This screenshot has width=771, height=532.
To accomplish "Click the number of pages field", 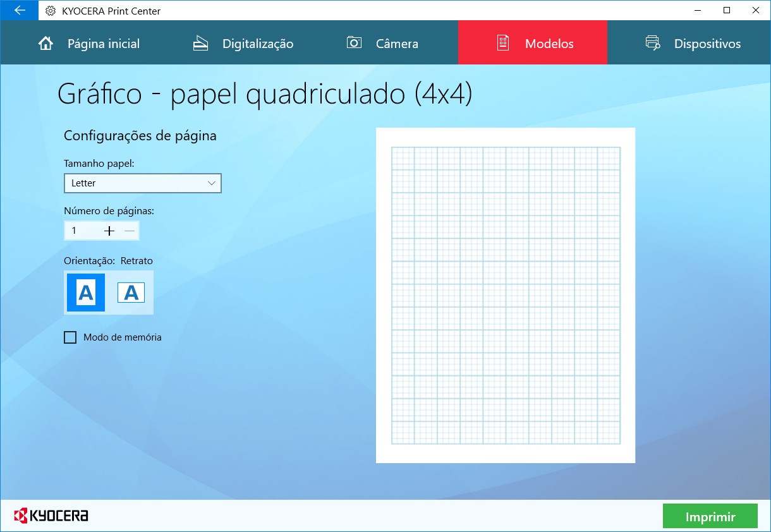I will (x=83, y=231).
